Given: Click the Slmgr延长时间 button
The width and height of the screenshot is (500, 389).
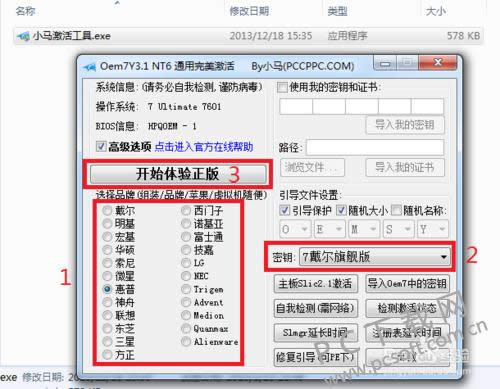Looking at the screenshot, I should [316, 333].
